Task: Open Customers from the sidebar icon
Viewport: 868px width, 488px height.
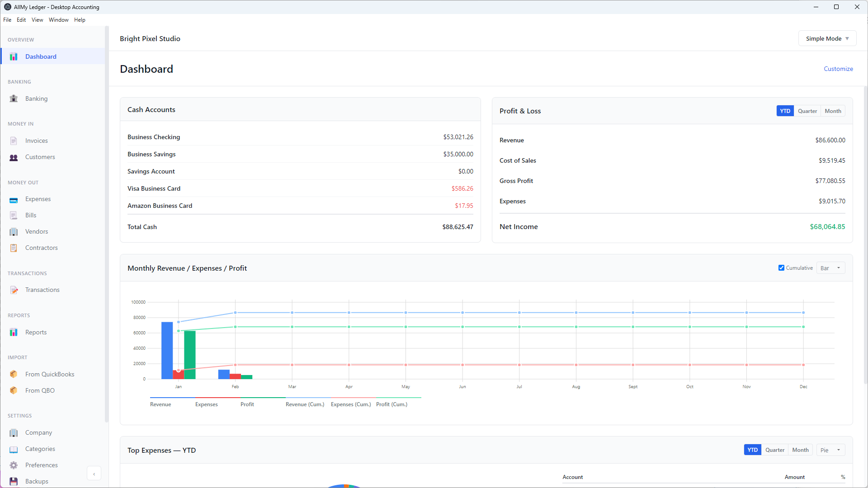Action: [14, 157]
